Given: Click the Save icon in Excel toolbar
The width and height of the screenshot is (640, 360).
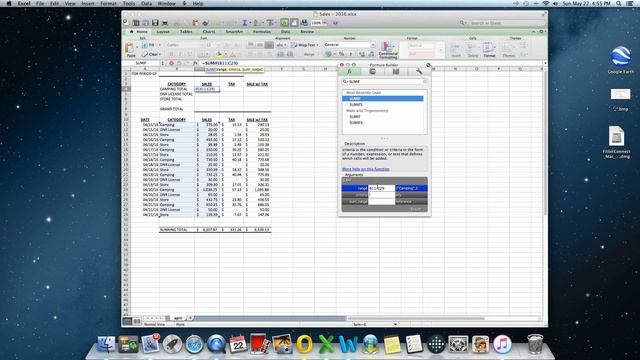Looking at the screenshot, I should click(155, 23).
